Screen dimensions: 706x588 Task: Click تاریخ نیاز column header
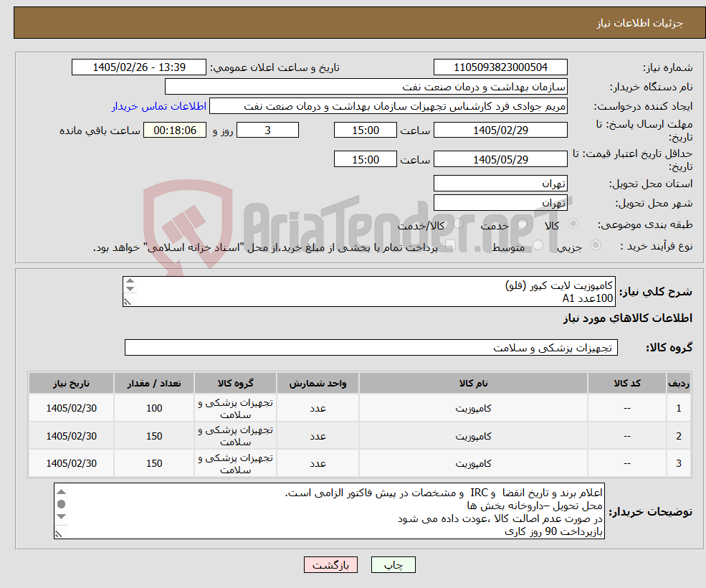pos(71,383)
